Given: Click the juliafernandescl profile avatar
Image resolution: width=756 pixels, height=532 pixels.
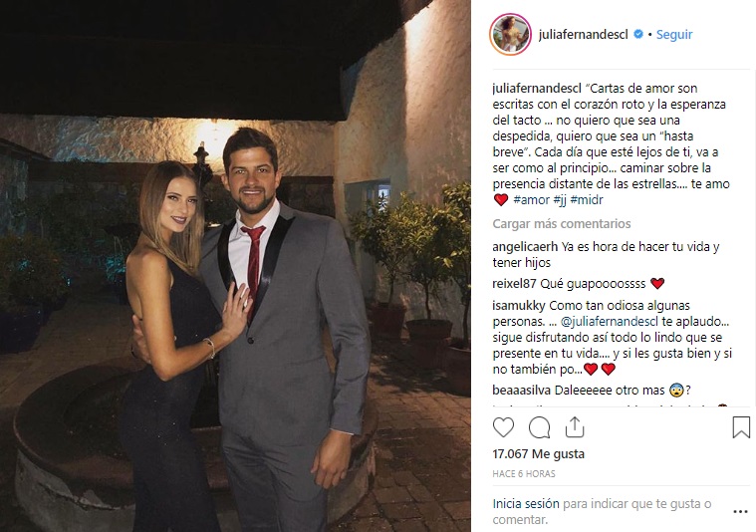Looking at the screenshot, I should click(x=511, y=34).
